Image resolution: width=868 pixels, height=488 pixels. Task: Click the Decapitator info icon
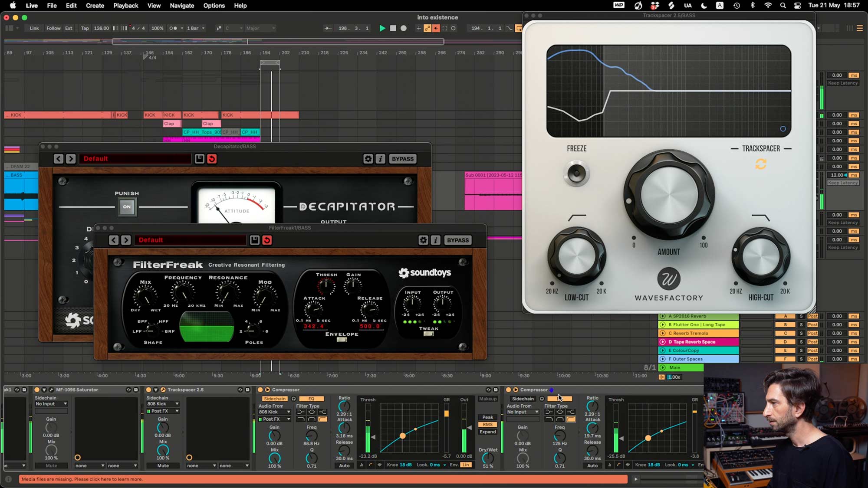tap(381, 159)
